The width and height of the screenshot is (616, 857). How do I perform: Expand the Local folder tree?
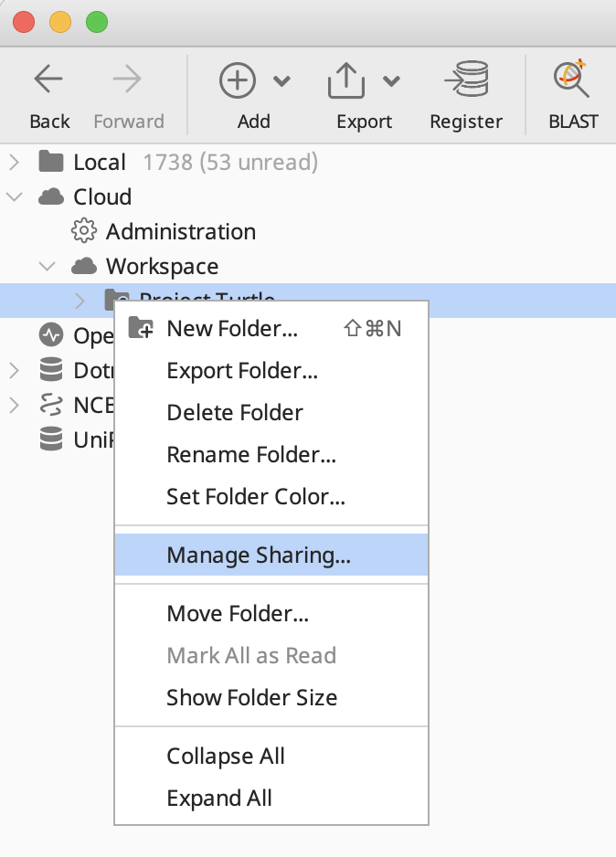(14, 163)
